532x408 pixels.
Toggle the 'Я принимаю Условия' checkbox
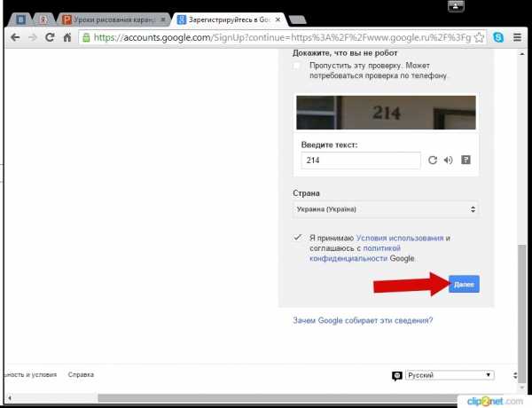tap(298, 238)
